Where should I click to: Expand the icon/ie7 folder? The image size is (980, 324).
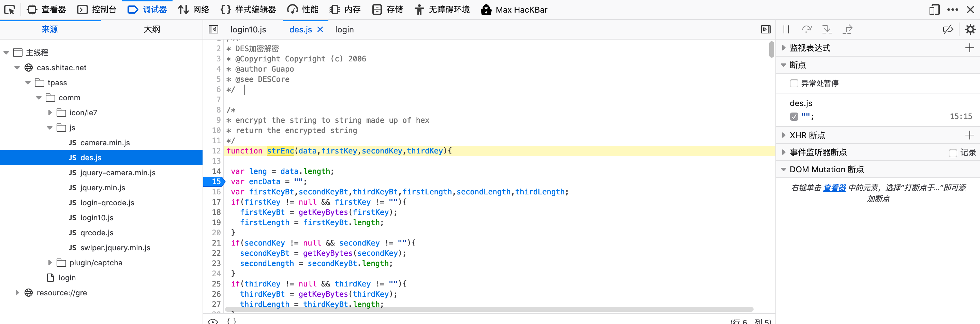pos(50,113)
